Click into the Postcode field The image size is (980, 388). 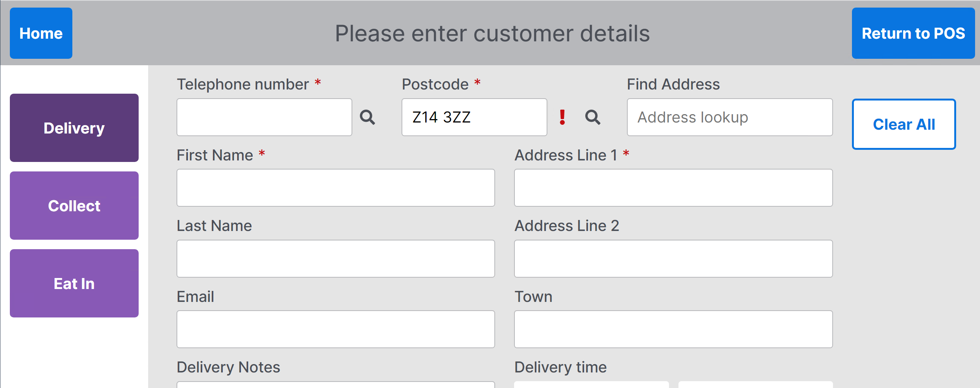coord(474,117)
